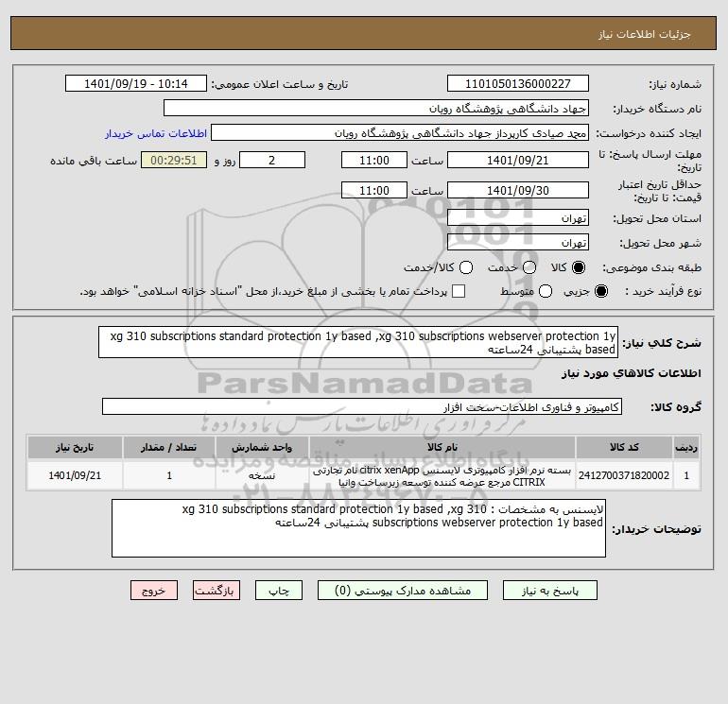Click the quantity cell showing 1
The height and width of the screenshot is (704, 728).
pos(169,475)
